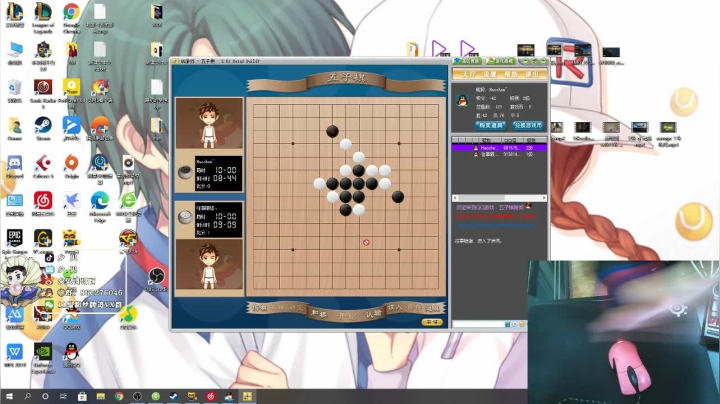Switch to OBS on taskbar

[x=137, y=396]
